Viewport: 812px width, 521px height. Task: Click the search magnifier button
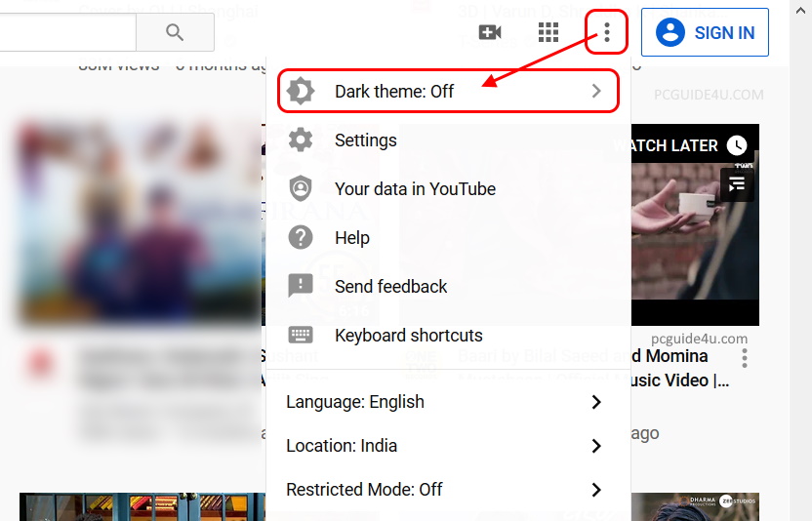click(x=175, y=33)
